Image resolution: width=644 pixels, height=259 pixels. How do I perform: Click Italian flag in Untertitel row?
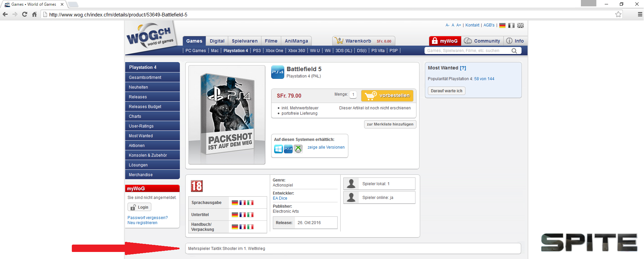pos(250,215)
